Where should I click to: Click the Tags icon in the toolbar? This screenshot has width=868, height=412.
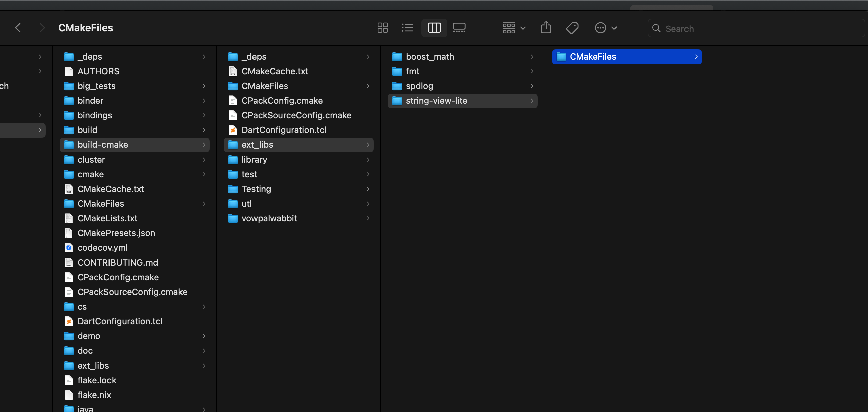pos(572,28)
